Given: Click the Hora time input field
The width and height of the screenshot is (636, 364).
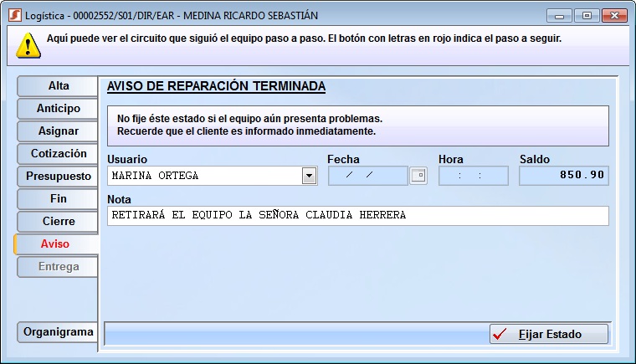Looking at the screenshot, I should [473, 176].
